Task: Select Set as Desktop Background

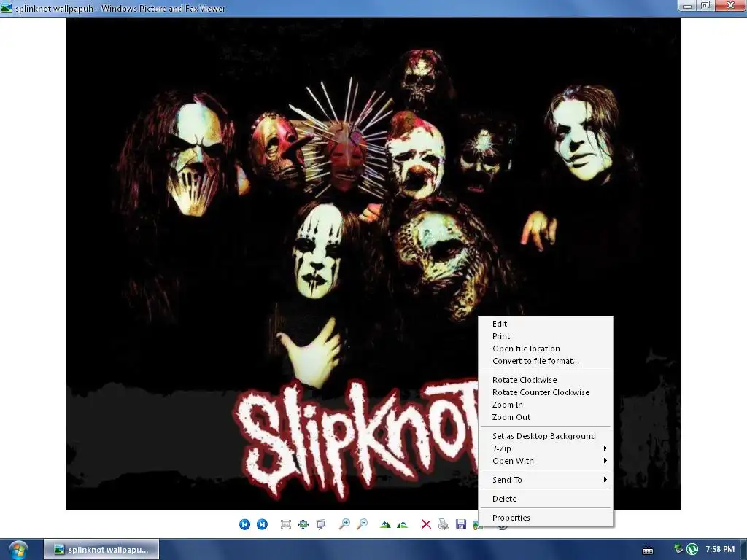Action: click(x=546, y=436)
